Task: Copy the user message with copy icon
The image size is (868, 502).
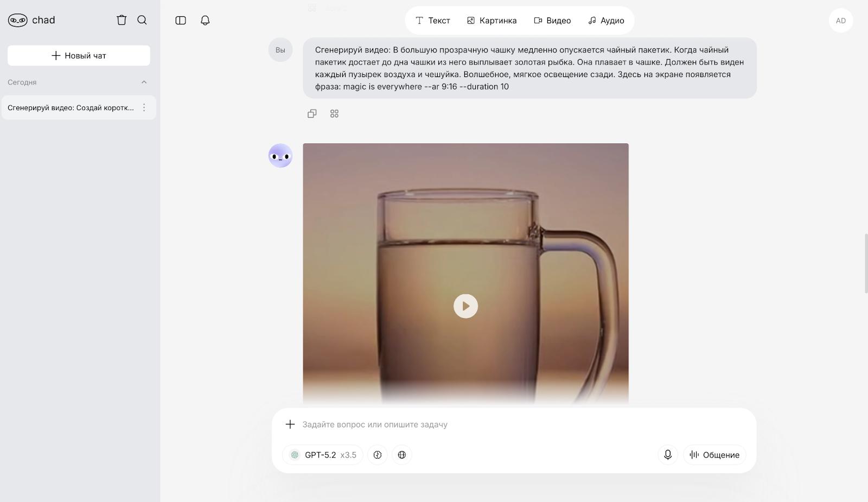Action: pos(312,113)
